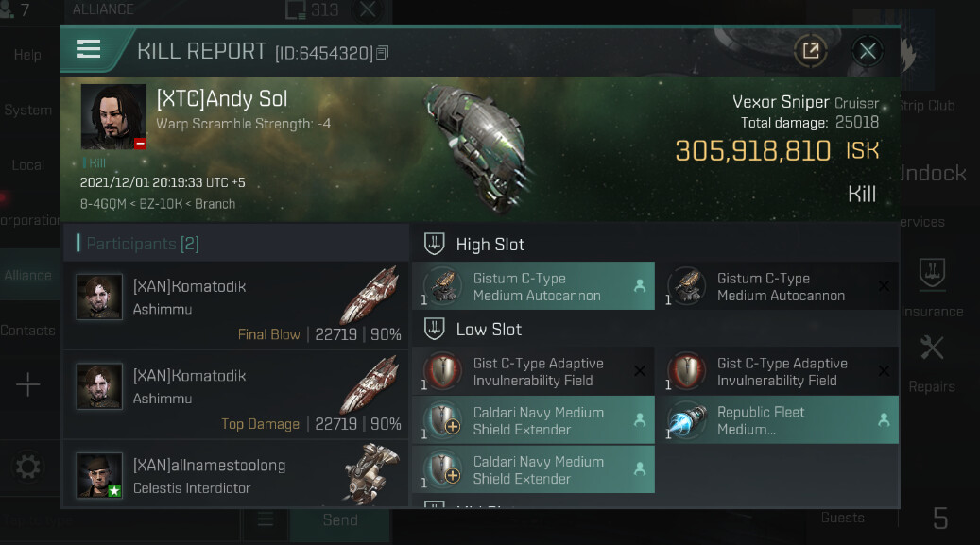View Komatodik's Final Blow entry
This screenshot has width=980, height=545.
(236, 307)
